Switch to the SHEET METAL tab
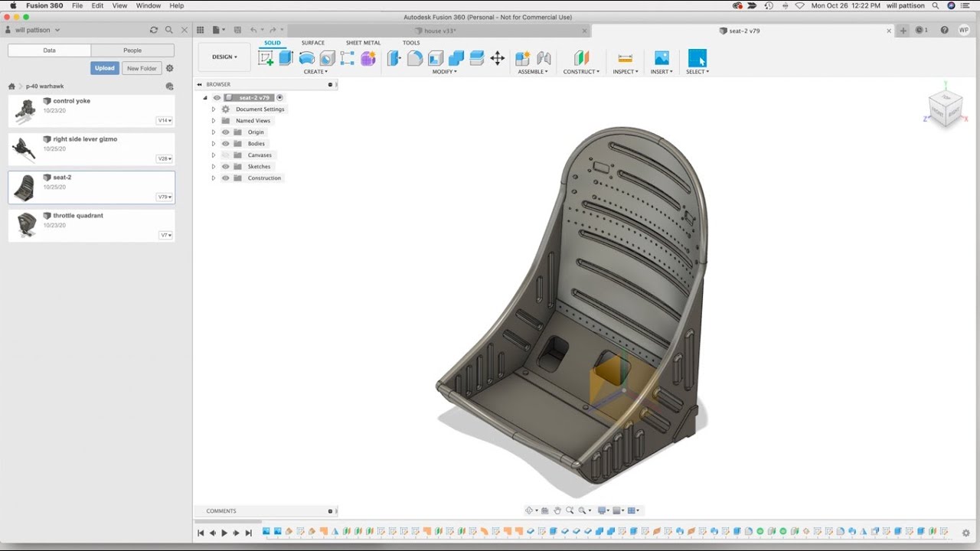980x551 pixels. point(363,43)
